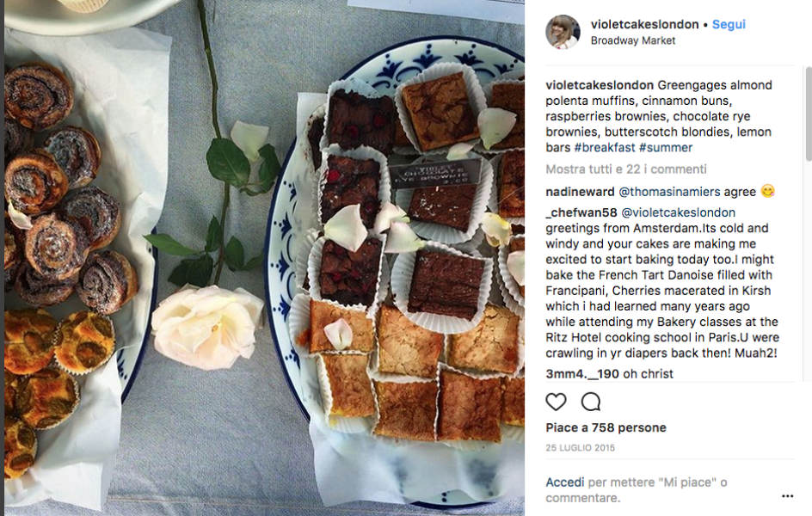Click the brownies photo

[264, 258]
